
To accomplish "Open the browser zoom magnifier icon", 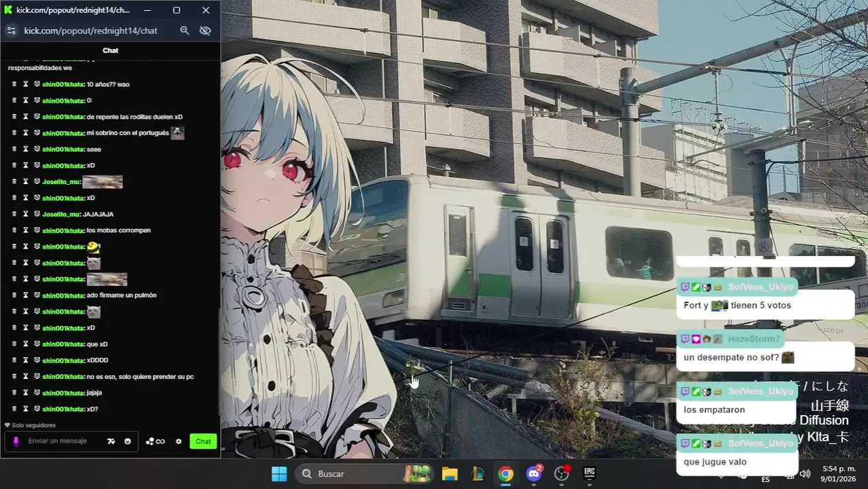I will coord(185,31).
